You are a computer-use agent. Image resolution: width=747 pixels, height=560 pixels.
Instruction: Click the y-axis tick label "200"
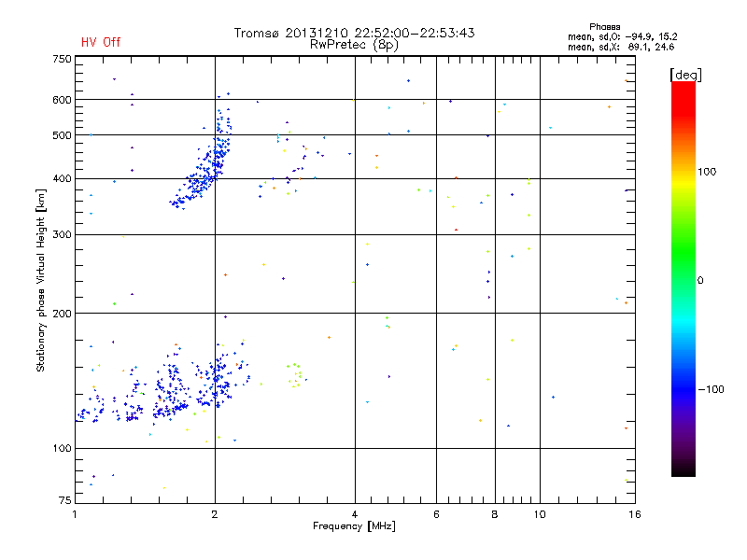[62, 314]
